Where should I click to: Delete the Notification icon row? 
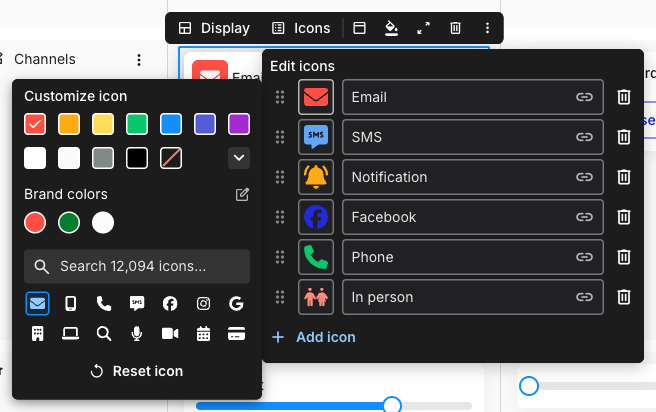click(624, 177)
